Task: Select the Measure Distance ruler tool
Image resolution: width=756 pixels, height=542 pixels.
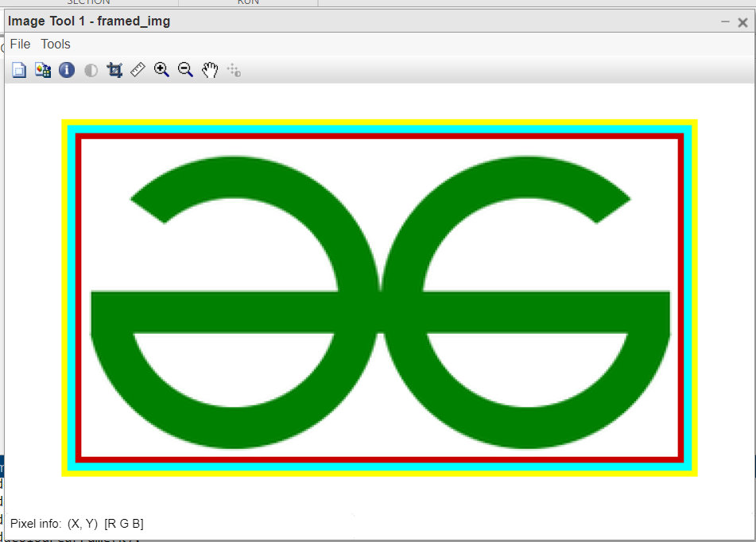Action: point(138,71)
